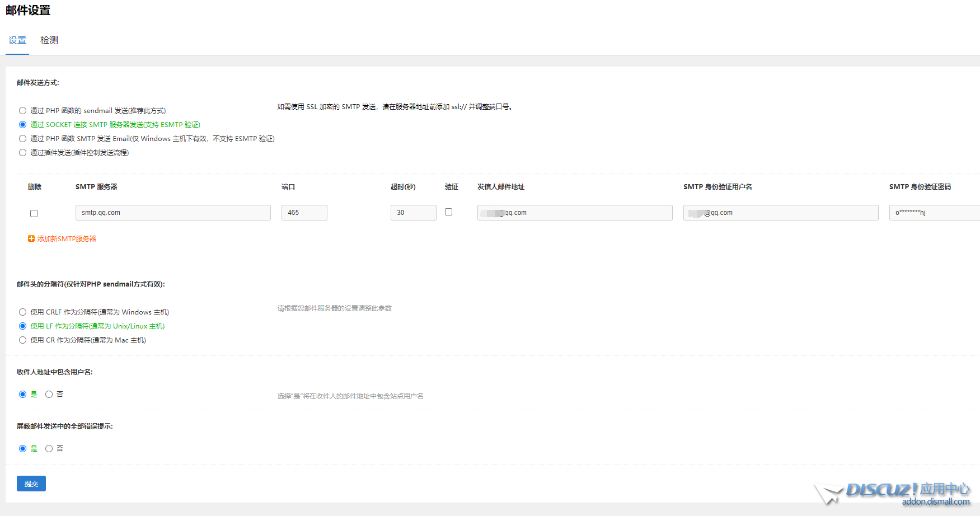The height and width of the screenshot is (516, 980).
Task: Click the 添加新SMTP服务器 link
Action: pyautogui.click(x=67, y=239)
